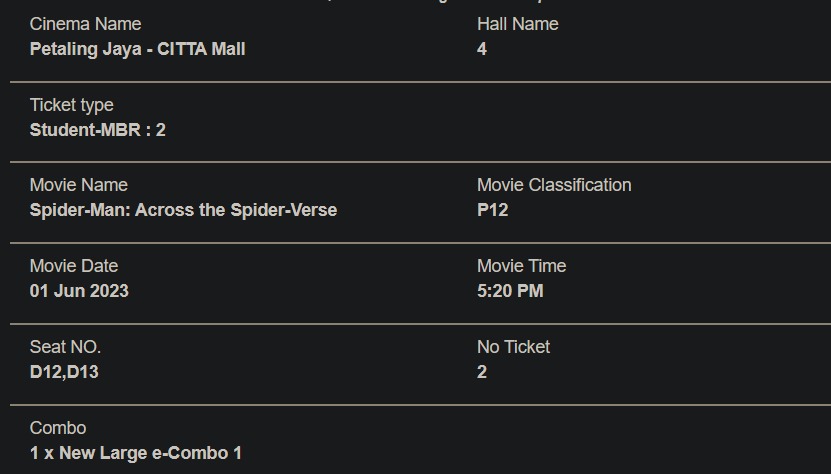The height and width of the screenshot is (474, 831).
Task: Select hall number 4 under Hall Name
Action: [482, 49]
